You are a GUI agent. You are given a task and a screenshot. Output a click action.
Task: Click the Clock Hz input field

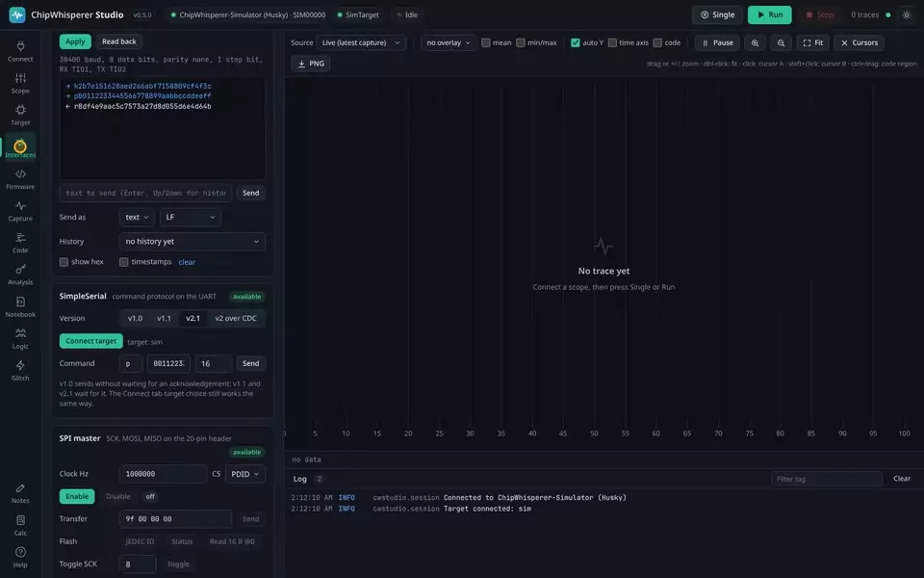(x=163, y=474)
